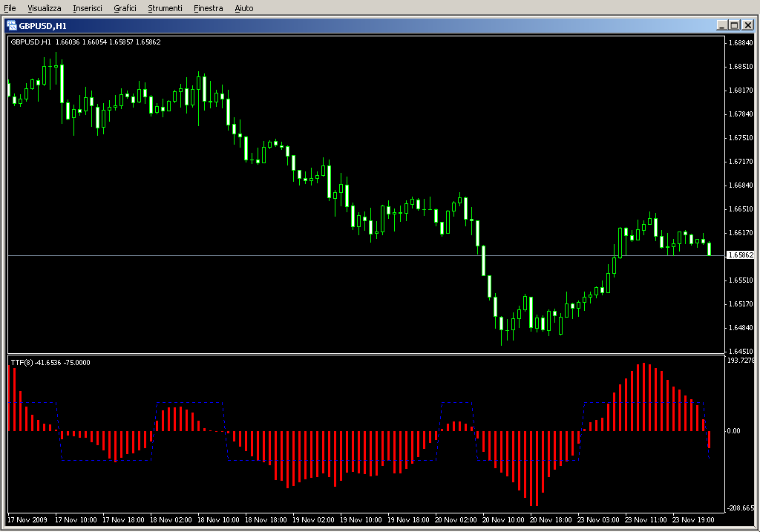Click the current price tag 1.65862
760x532 pixels.
[x=741, y=254]
